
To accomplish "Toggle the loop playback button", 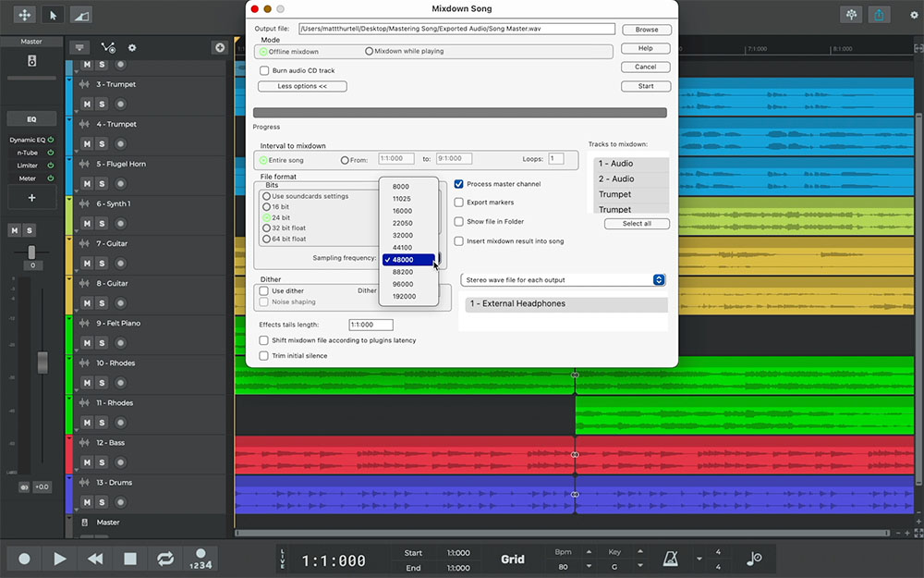I will click(165, 559).
